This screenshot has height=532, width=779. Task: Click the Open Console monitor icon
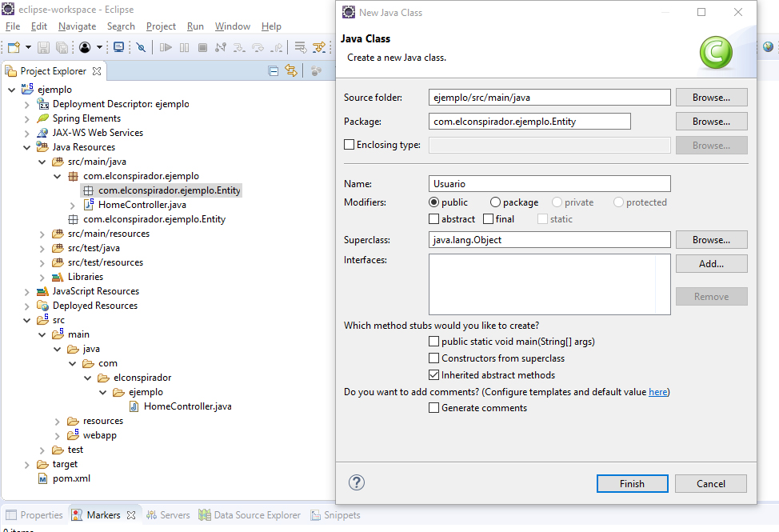(x=118, y=47)
